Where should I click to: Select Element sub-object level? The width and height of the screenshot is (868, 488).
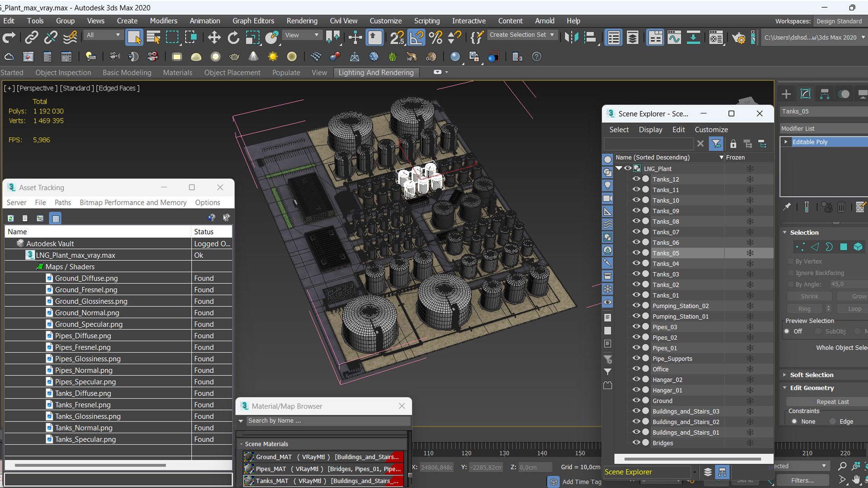click(x=858, y=247)
